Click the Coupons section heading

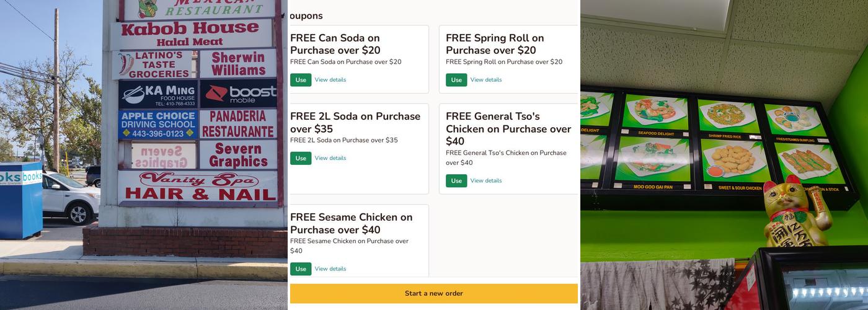[x=306, y=16]
